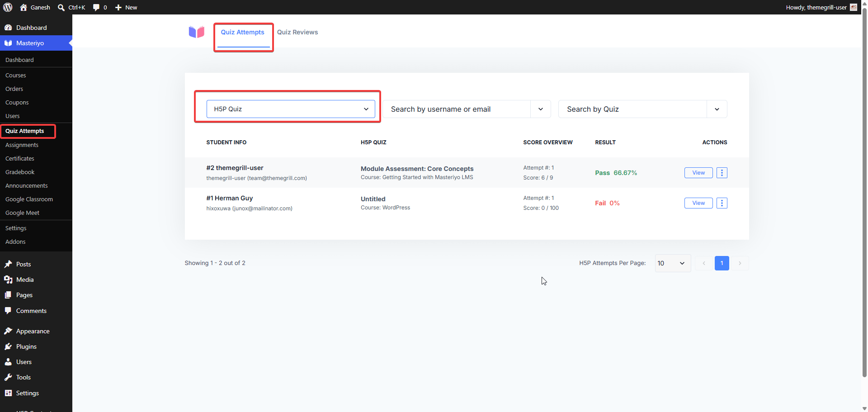The image size is (868, 412).
Task: Switch to the Quiz Reviews tab
Action: pos(297,32)
